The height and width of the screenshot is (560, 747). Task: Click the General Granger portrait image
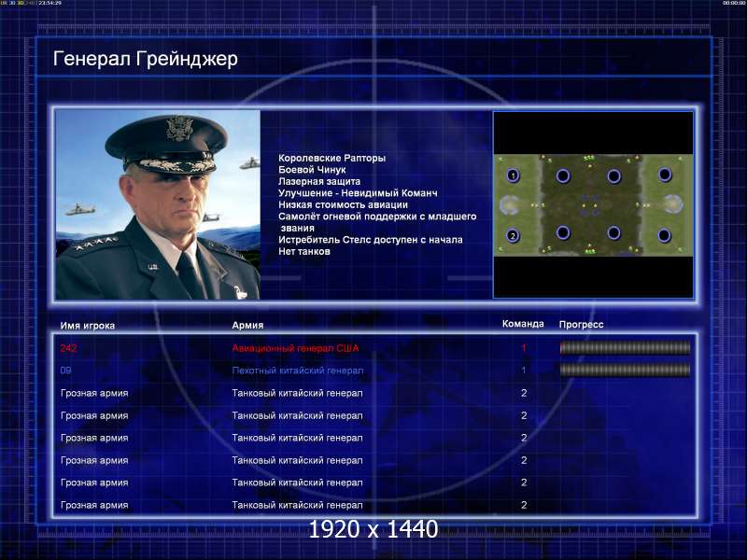(x=158, y=204)
